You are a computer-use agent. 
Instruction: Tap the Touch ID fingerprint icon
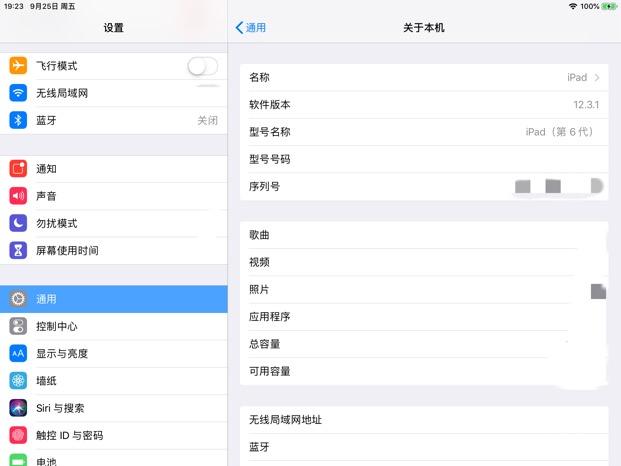[18, 436]
